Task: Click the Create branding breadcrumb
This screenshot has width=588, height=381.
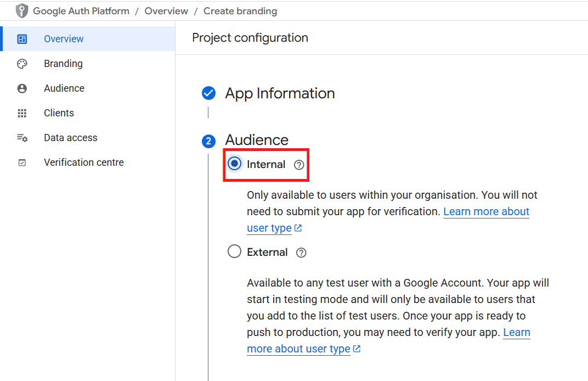Action: click(240, 12)
